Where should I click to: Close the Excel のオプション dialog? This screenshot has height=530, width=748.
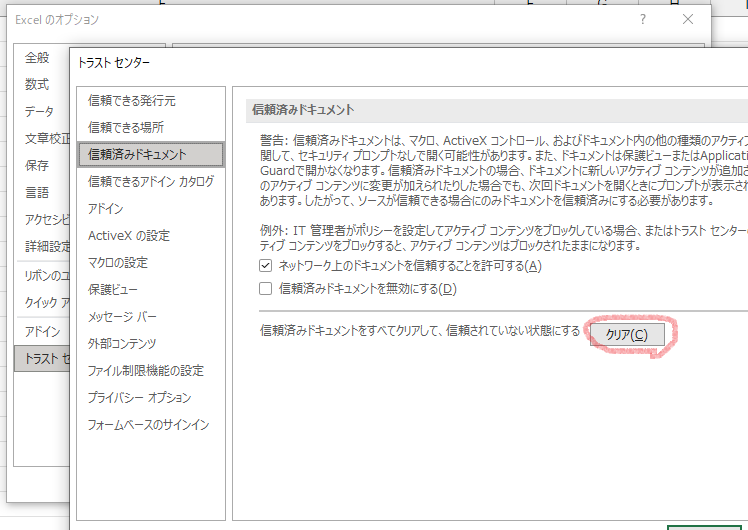687,20
